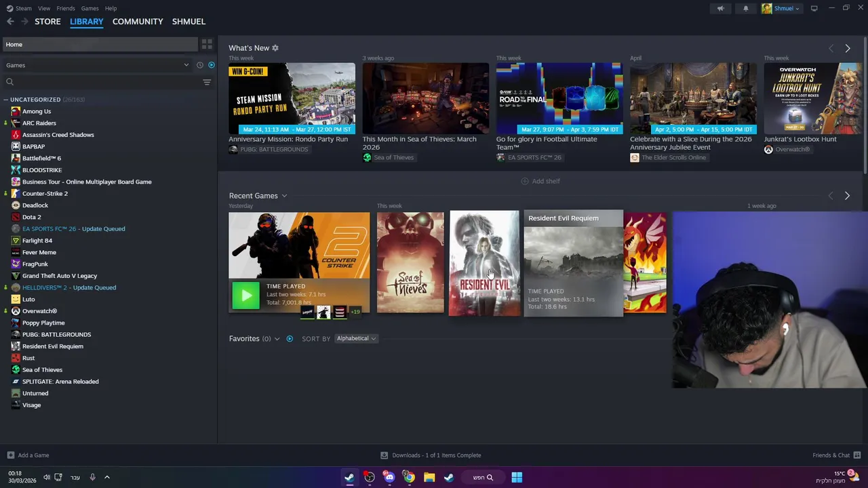This screenshot has height=488, width=868.
Task: Switch library to grid collections view
Action: point(207,44)
